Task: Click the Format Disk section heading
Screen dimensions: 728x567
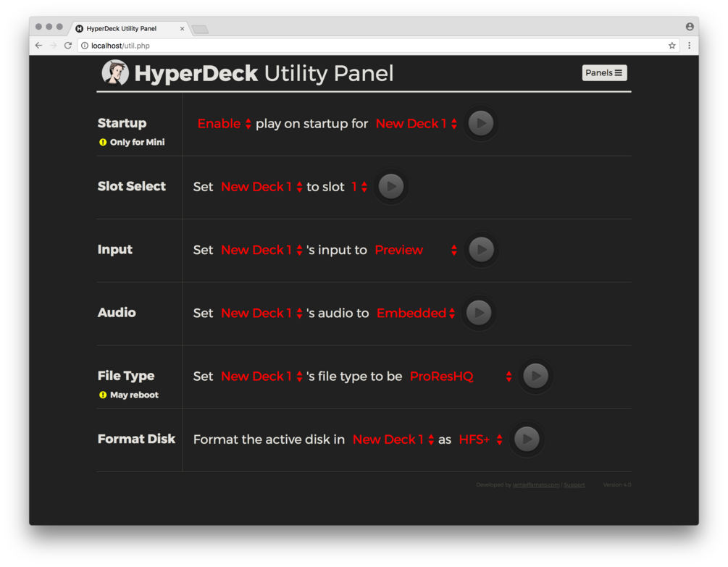Action: coord(136,439)
